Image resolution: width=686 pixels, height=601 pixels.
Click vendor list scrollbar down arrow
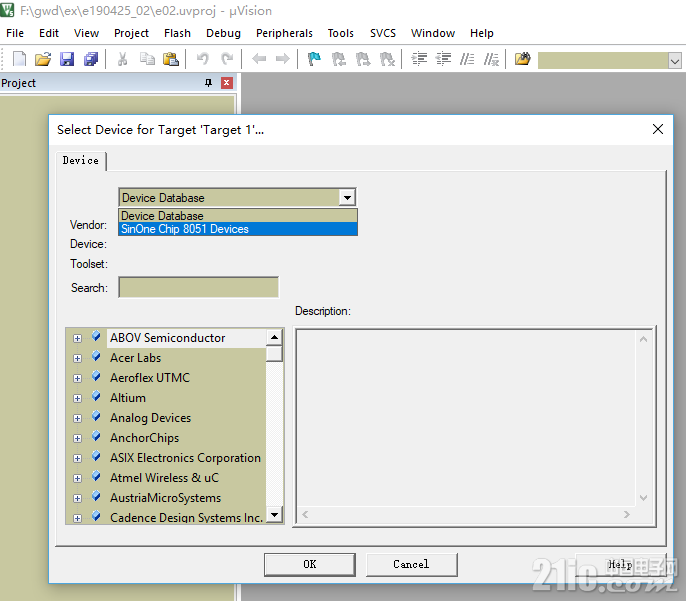click(274, 514)
